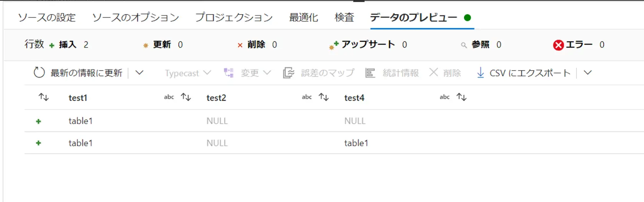
Task: Open the 変更 dropdown menu
Action: point(247,73)
